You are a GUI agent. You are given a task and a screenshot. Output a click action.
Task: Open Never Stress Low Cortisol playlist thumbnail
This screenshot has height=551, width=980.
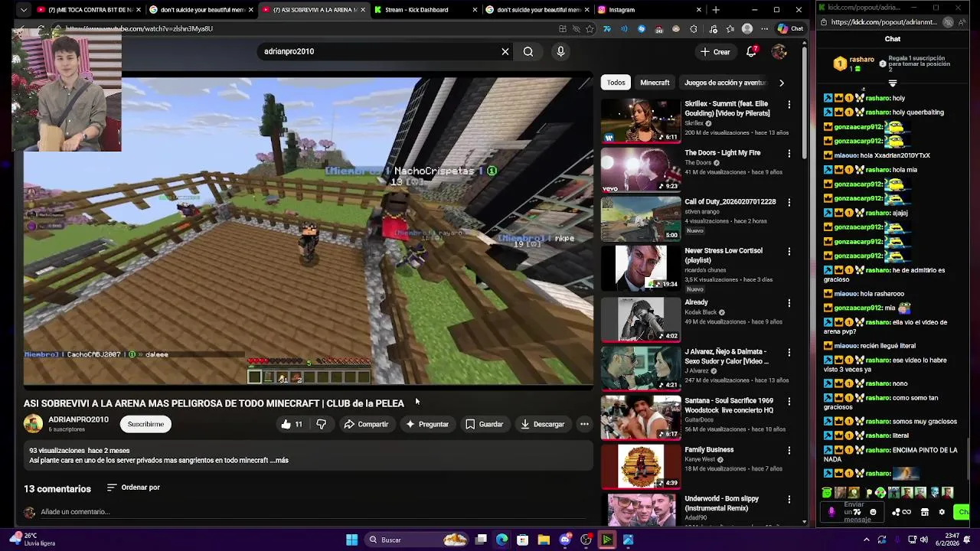[x=641, y=268]
